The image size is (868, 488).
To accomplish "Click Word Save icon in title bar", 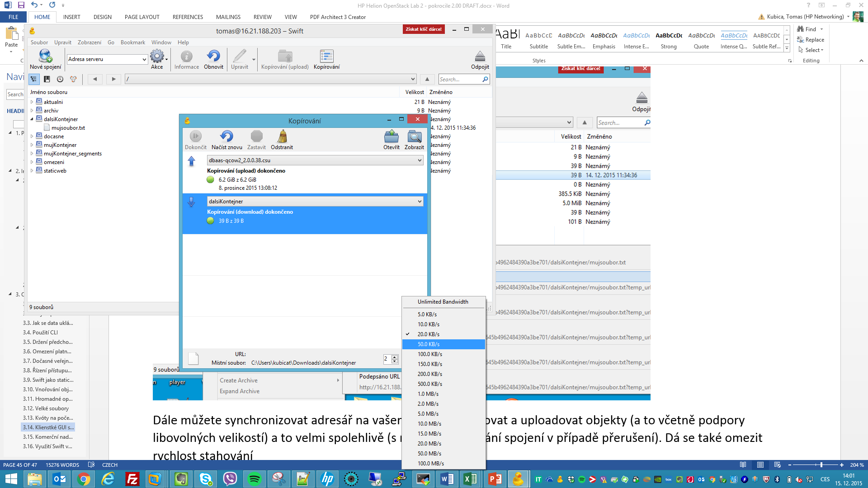I will (x=21, y=5).
